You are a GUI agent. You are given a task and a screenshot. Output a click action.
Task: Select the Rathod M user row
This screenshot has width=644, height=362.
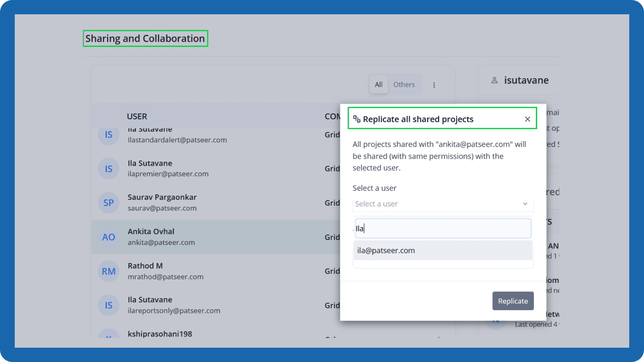(x=216, y=271)
